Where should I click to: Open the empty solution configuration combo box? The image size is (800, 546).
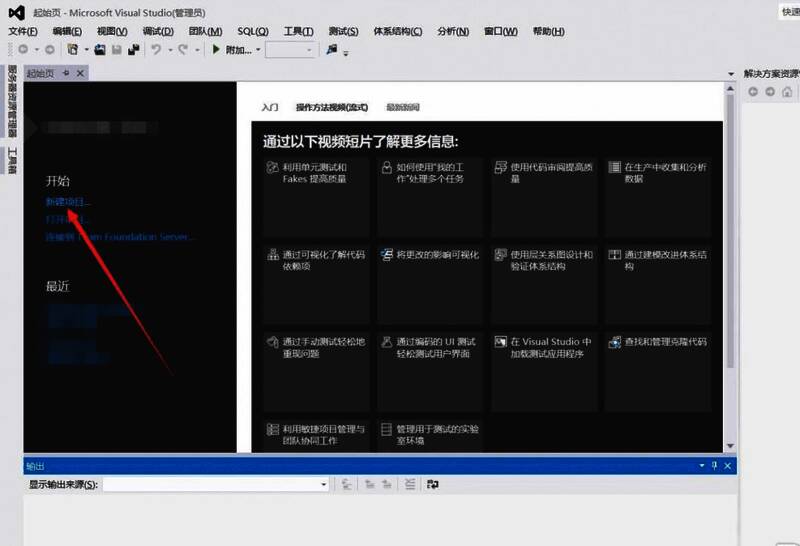(x=289, y=50)
